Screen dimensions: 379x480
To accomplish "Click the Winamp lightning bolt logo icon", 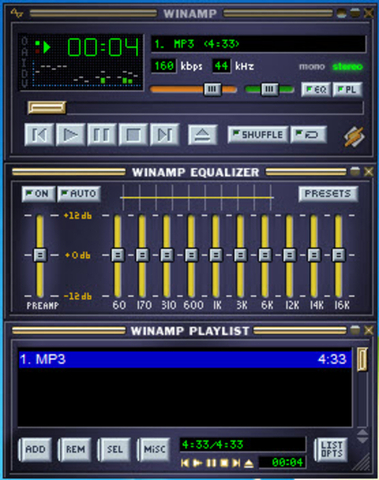I will click(354, 137).
